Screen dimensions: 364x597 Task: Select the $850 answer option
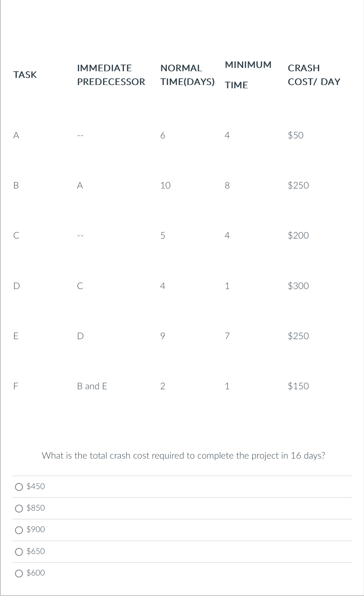[x=19, y=508]
